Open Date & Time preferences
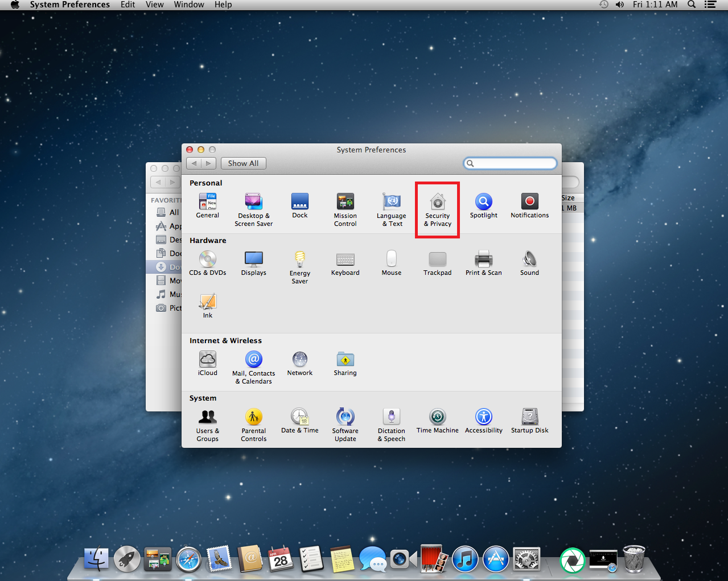The width and height of the screenshot is (728, 581). pos(300,421)
